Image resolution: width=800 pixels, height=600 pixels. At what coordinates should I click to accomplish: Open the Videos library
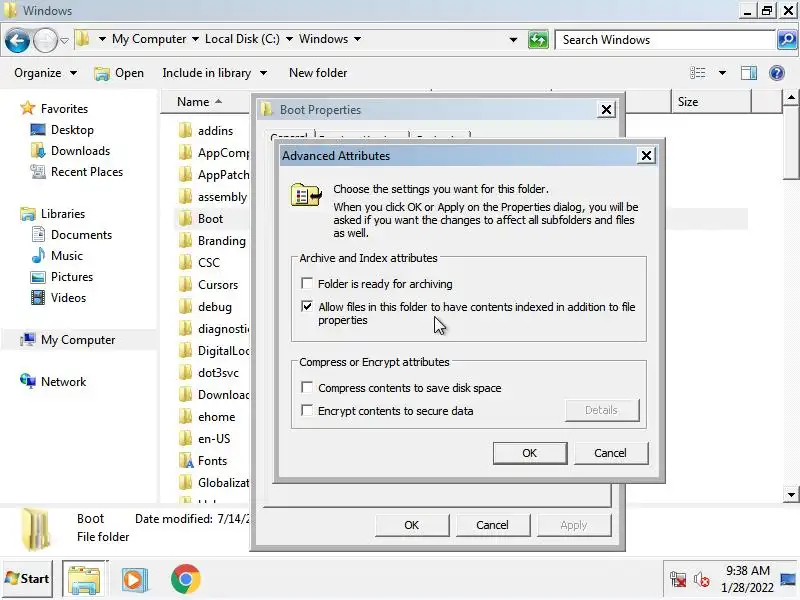(68, 297)
